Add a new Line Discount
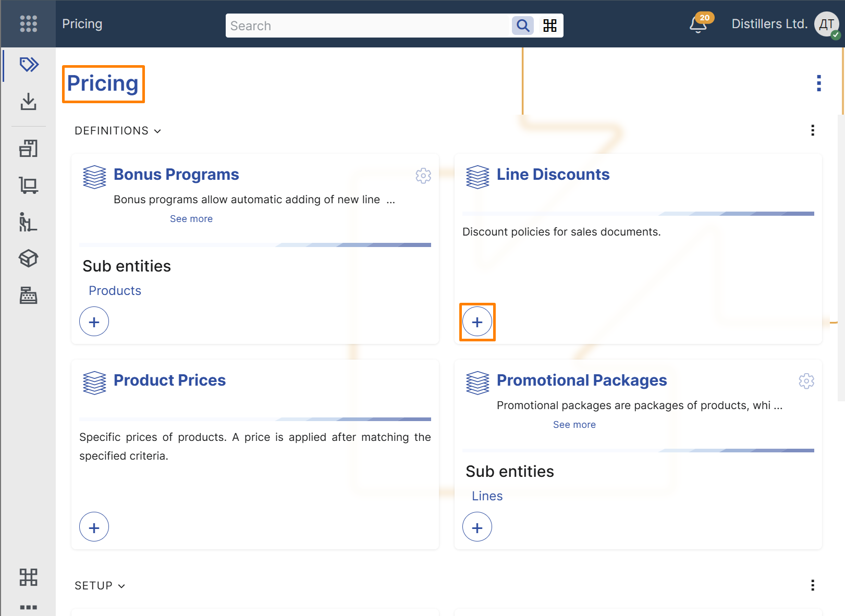 click(477, 322)
